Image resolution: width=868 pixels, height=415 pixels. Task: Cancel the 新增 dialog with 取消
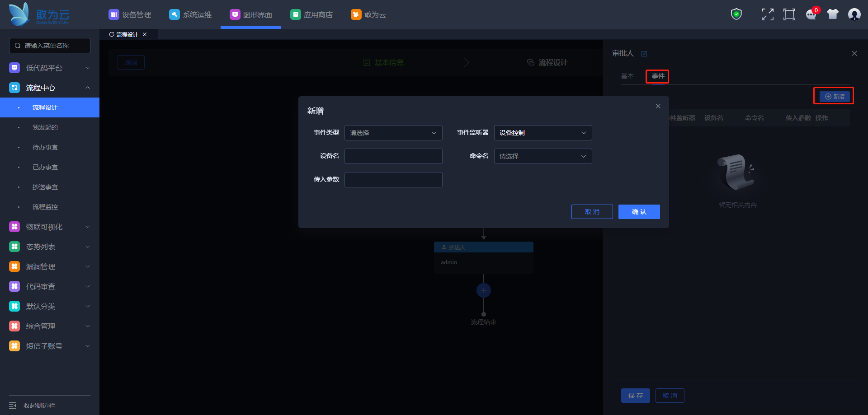click(x=592, y=212)
